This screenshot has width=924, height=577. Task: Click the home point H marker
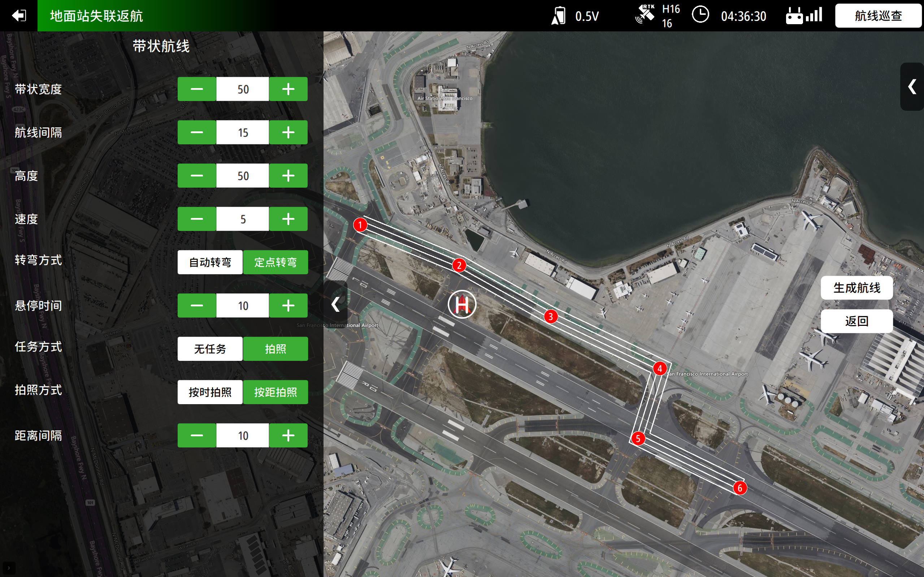462,304
